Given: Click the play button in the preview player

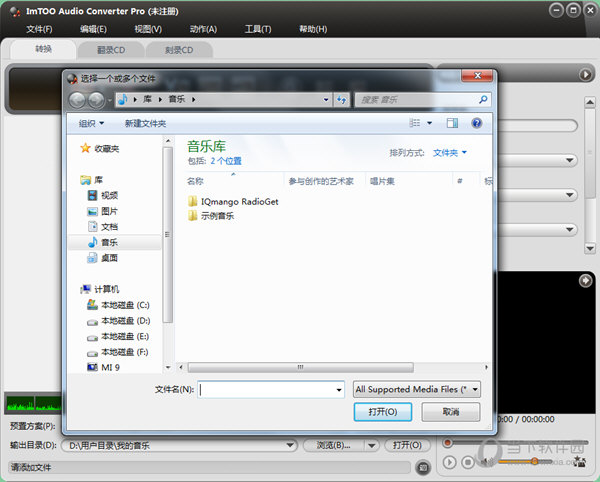Looking at the screenshot, I should click(449, 462).
